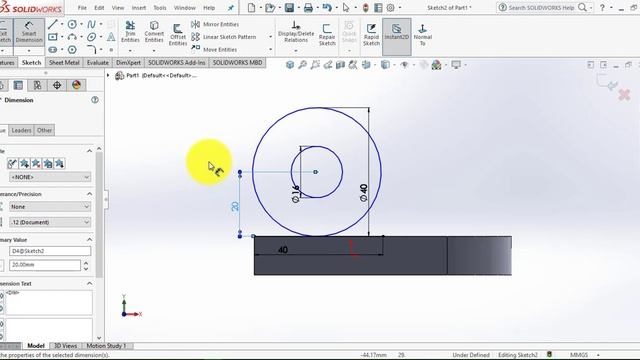Select the Line sketch tool
This screenshot has width=640, height=360.
tap(53, 24)
